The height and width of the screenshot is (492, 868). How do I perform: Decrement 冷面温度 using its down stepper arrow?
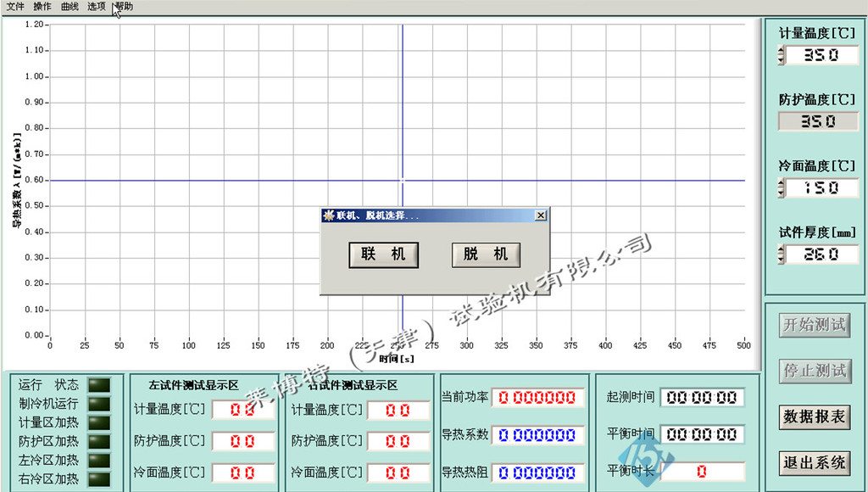pyautogui.click(x=781, y=192)
